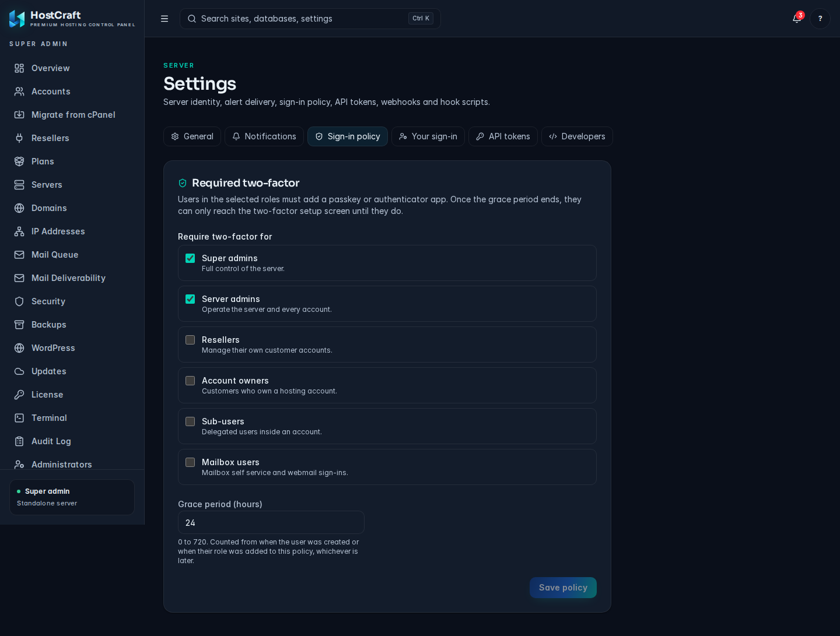The image size is (840, 636).
Task: Open the notifications bell
Action: coord(797,19)
